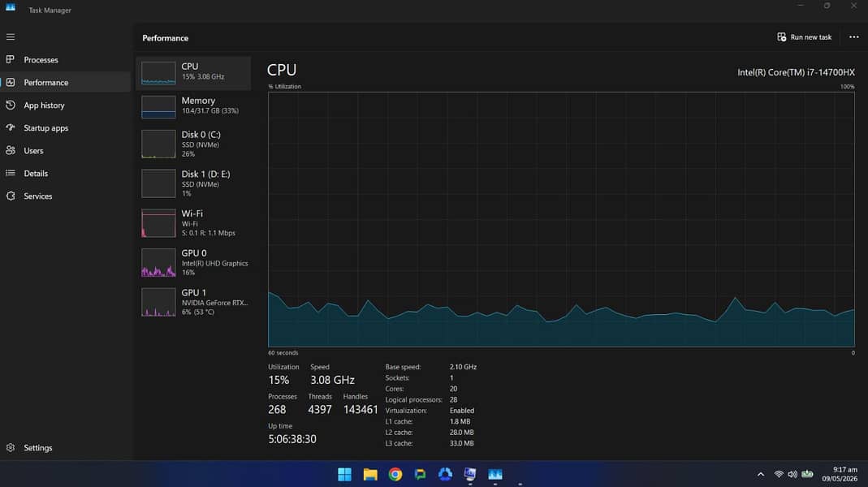Select the GPU 0 graph thumbnail
868x487 pixels.
click(x=158, y=262)
